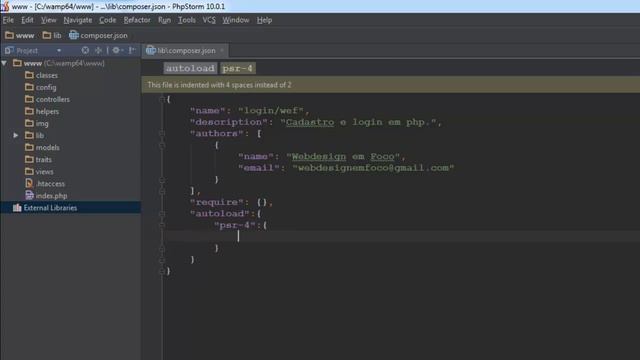
Task: Open the Navigate menu
Action: [x=78, y=20]
